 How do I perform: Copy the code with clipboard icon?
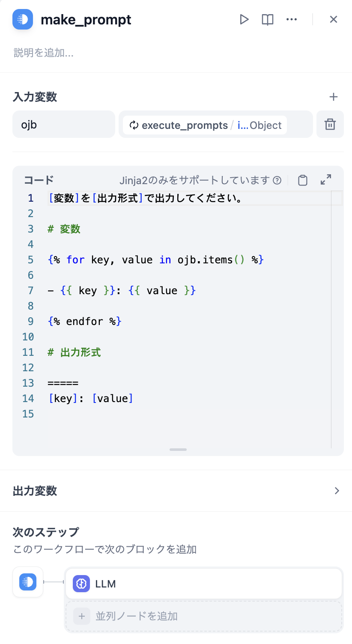(x=303, y=180)
